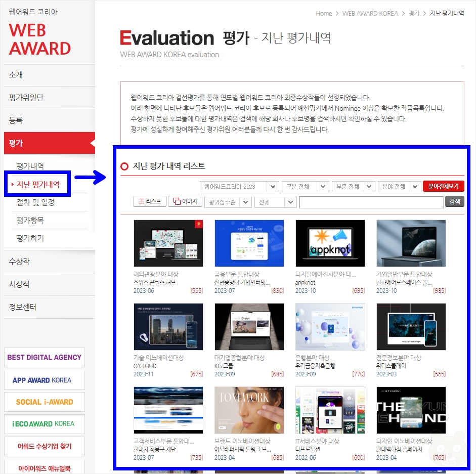The height and width of the screenshot is (474, 476).
Task: Click the 전문정보분야 대상 award label
Action: coord(399,358)
